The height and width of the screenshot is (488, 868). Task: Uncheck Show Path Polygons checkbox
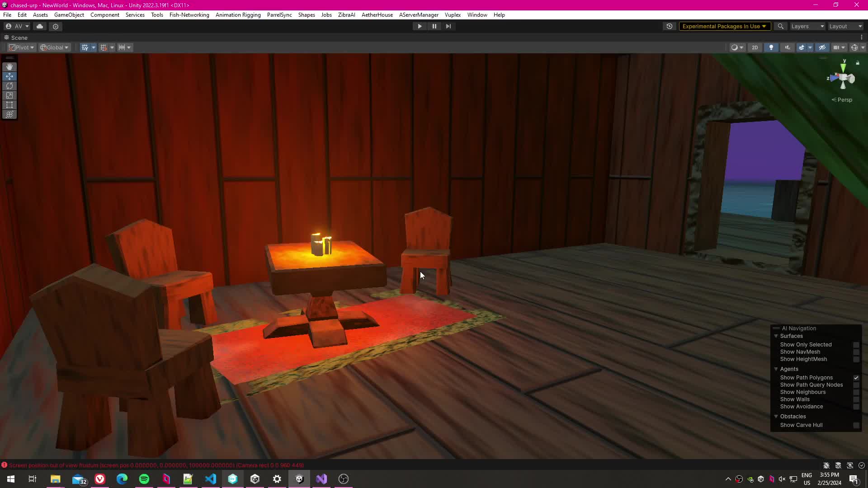click(856, 378)
